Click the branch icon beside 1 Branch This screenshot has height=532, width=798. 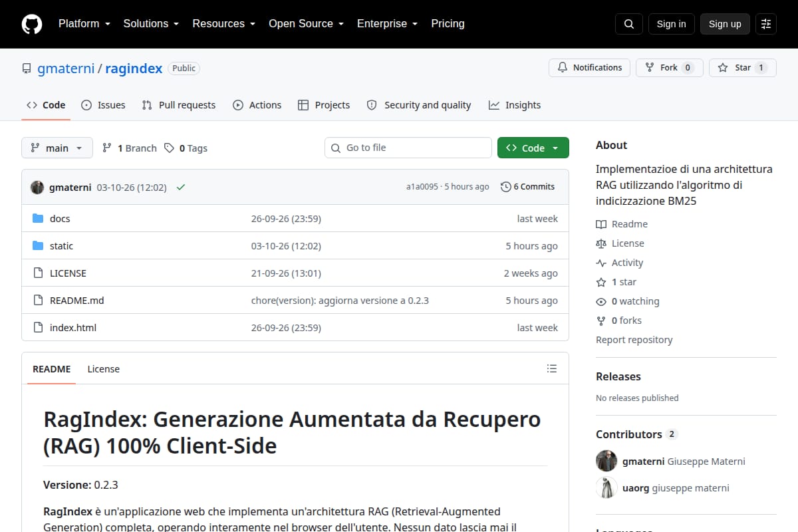click(x=106, y=148)
